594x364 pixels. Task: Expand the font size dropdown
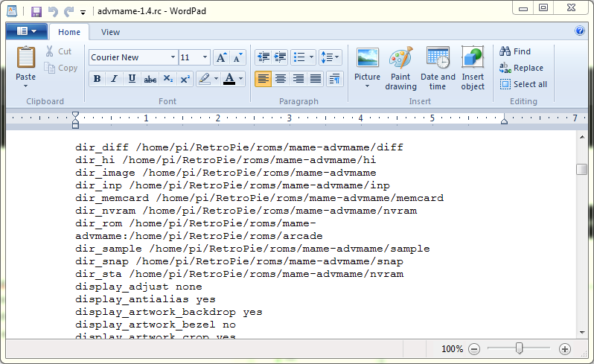point(205,57)
